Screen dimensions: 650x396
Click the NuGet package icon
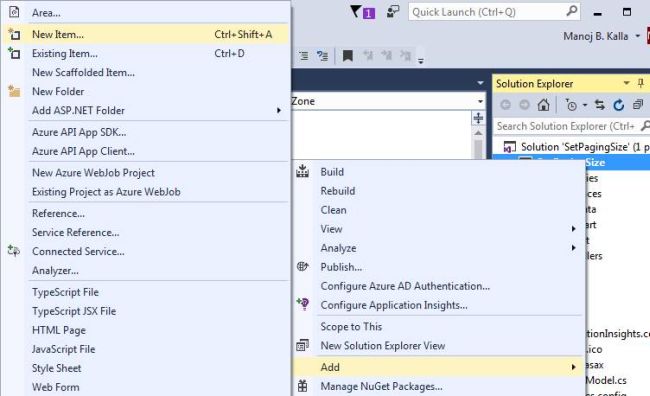pos(303,386)
